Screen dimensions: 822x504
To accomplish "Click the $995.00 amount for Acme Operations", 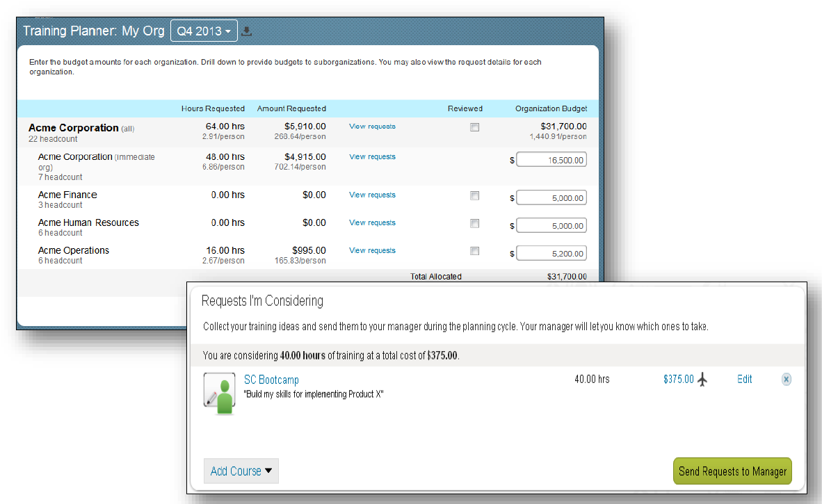I will [309, 250].
